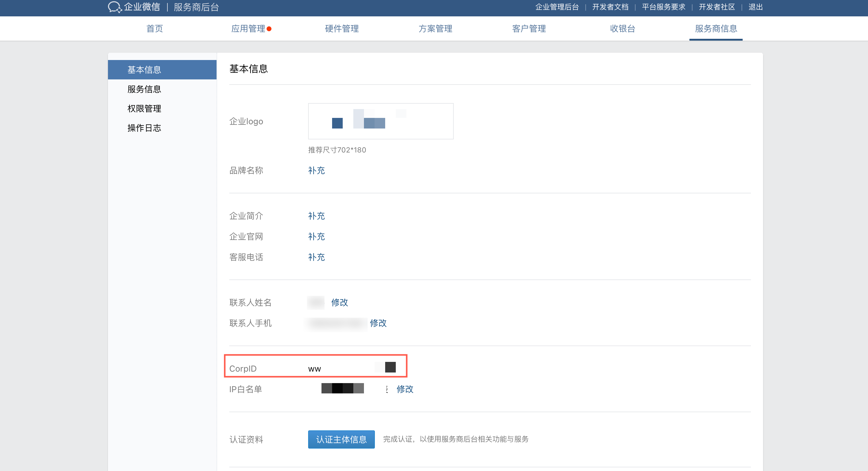Click 补充 next to 客服电话
Viewport: 868px width, 471px height.
click(x=316, y=257)
